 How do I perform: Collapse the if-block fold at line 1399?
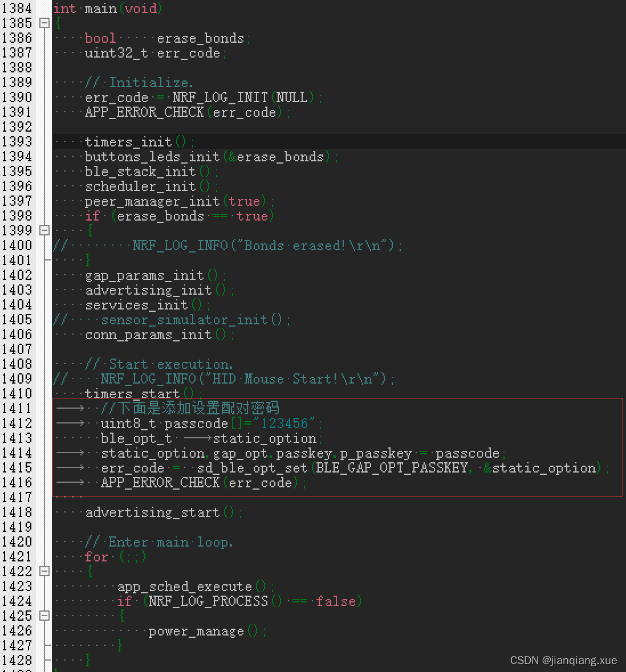click(44, 231)
